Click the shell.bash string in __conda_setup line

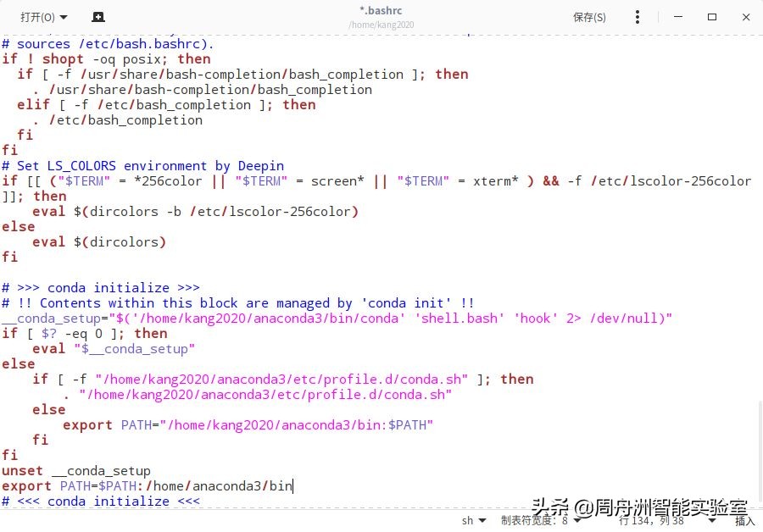[459, 318]
